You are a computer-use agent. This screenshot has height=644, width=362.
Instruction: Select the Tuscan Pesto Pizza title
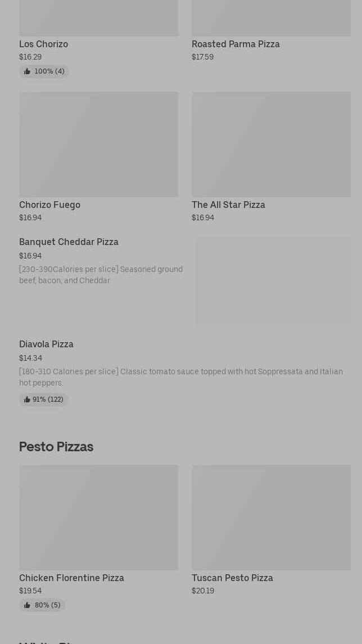pyautogui.click(x=232, y=578)
